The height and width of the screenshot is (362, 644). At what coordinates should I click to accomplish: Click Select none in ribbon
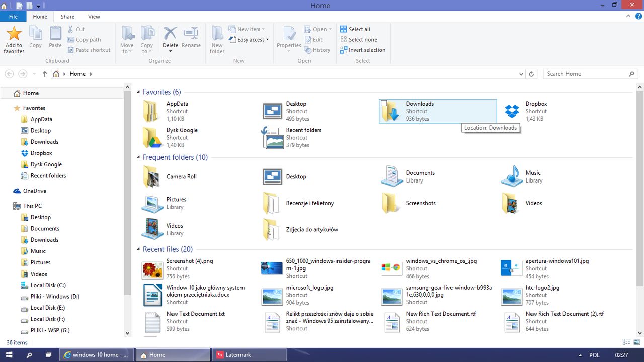(358, 40)
